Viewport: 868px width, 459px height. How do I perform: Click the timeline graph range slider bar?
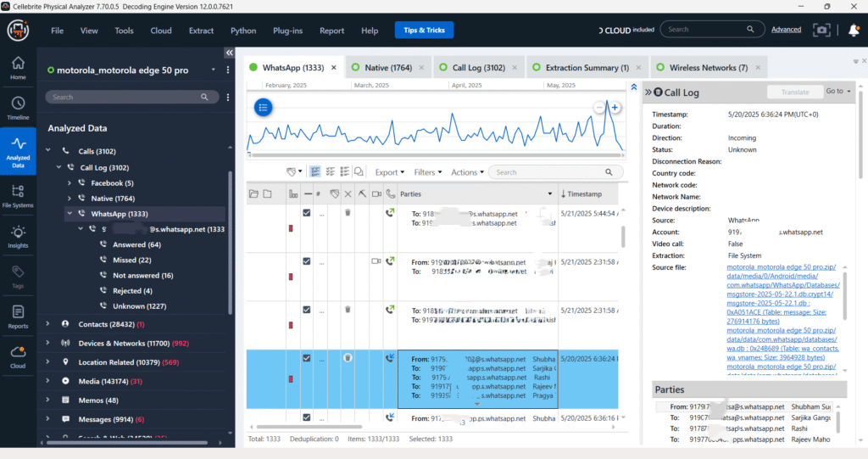[437, 155]
